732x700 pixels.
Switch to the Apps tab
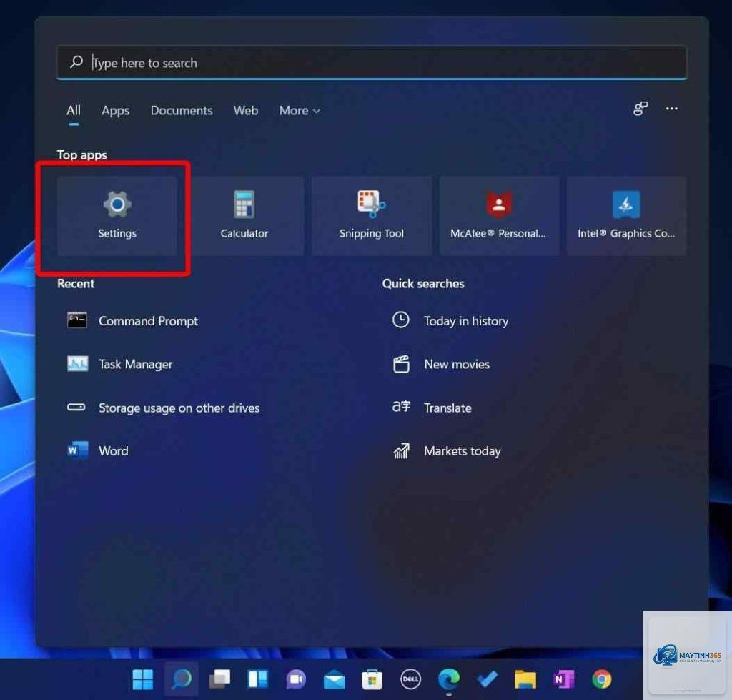[115, 111]
